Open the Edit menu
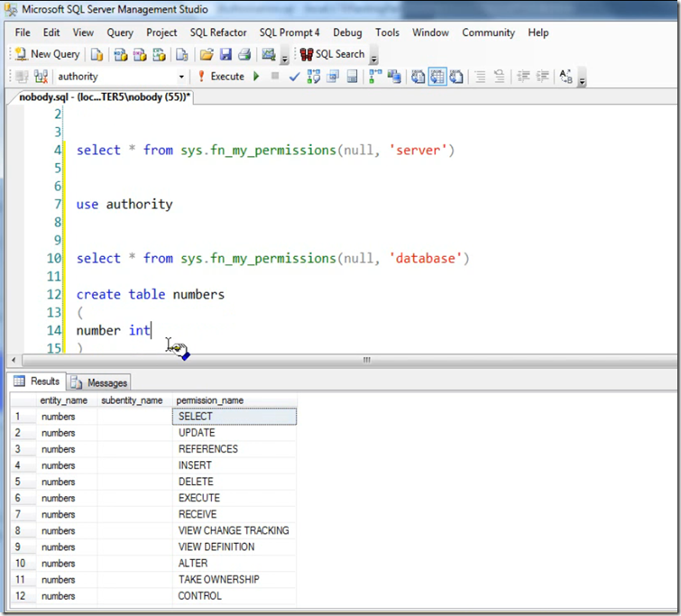Screen dimensions: 681x616 pyautogui.click(x=51, y=32)
